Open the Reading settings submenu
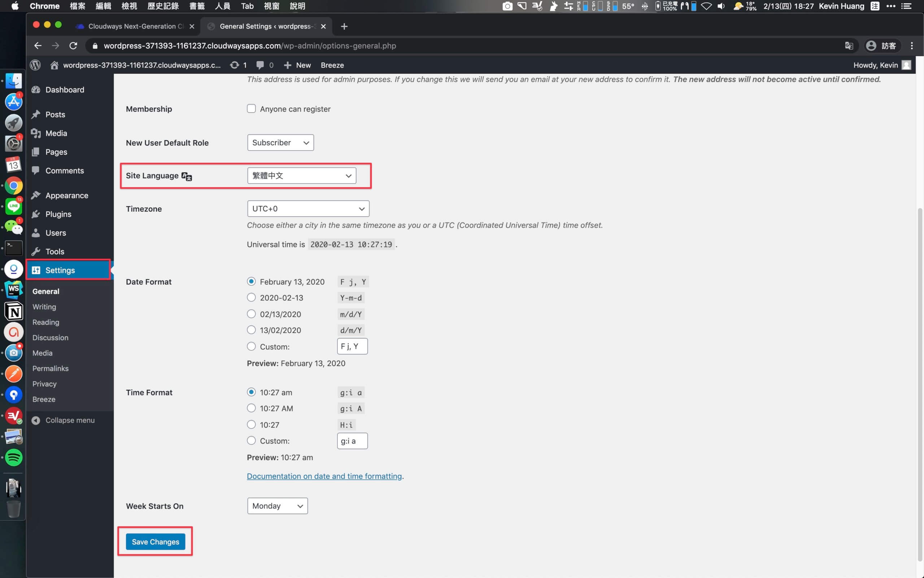The height and width of the screenshot is (578, 924). point(46,322)
